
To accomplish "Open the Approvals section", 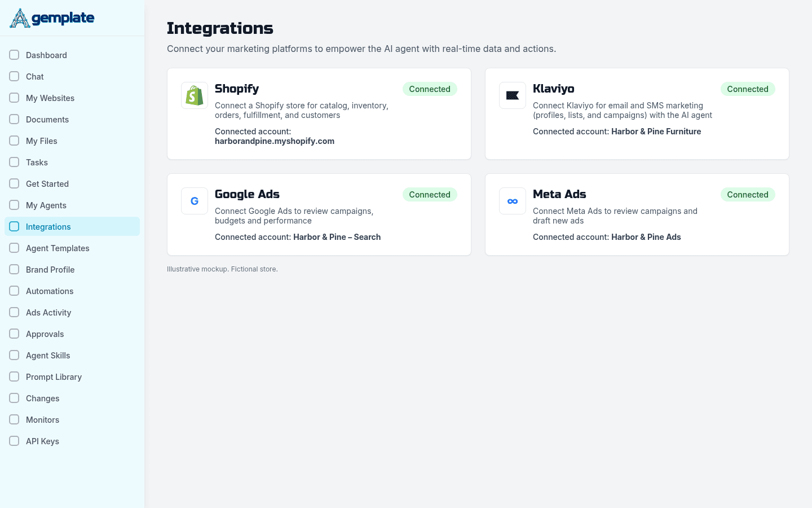I will tap(72, 334).
